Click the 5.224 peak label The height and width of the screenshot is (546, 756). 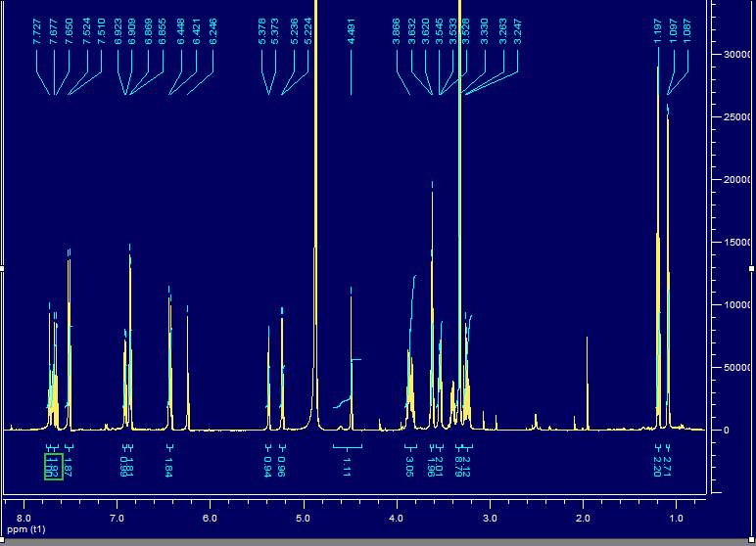[307, 32]
